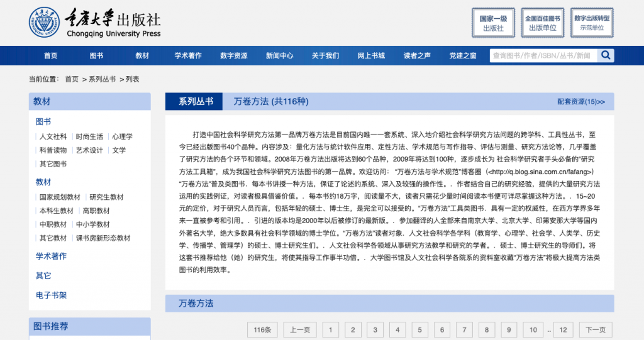Open 电子书架 in sidebar
This screenshot has height=340, width=644.
(x=51, y=295)
